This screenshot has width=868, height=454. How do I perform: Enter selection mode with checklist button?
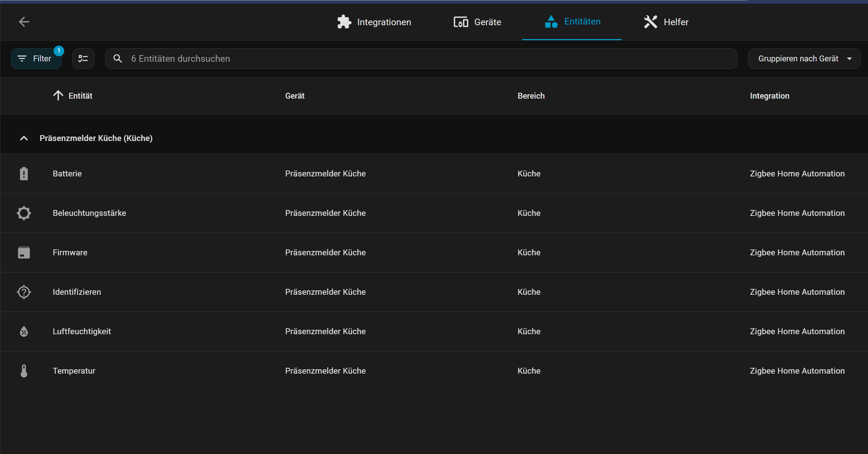83,59
